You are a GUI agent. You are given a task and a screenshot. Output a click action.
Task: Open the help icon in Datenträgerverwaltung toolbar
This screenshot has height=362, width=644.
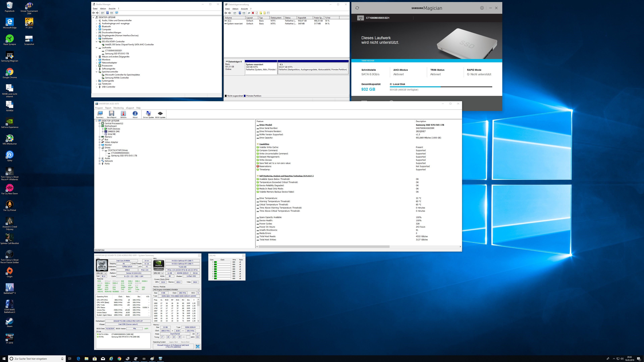click(240, 13)
